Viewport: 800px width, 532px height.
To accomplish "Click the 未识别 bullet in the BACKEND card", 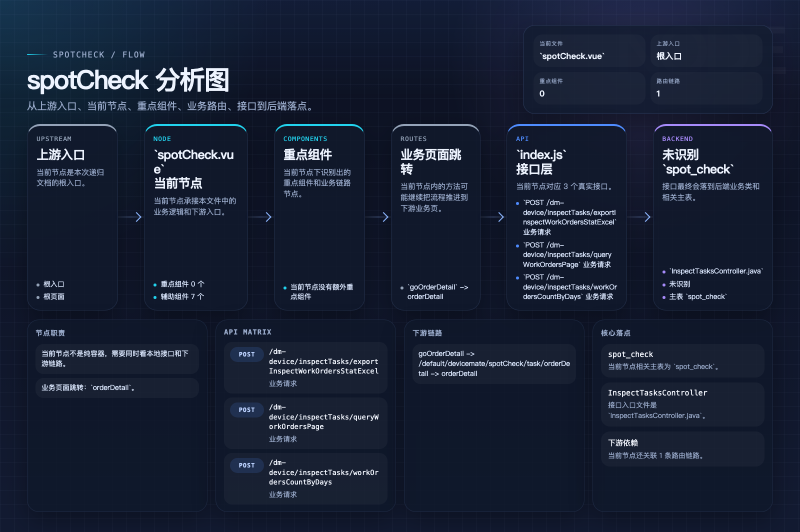I will point(676,284).
